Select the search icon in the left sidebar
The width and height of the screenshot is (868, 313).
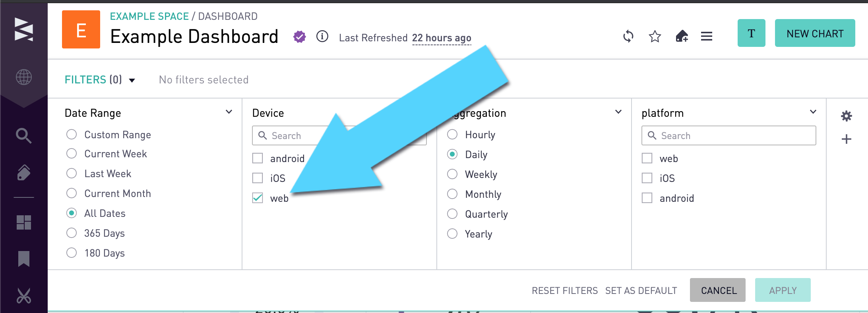(24, 136)
